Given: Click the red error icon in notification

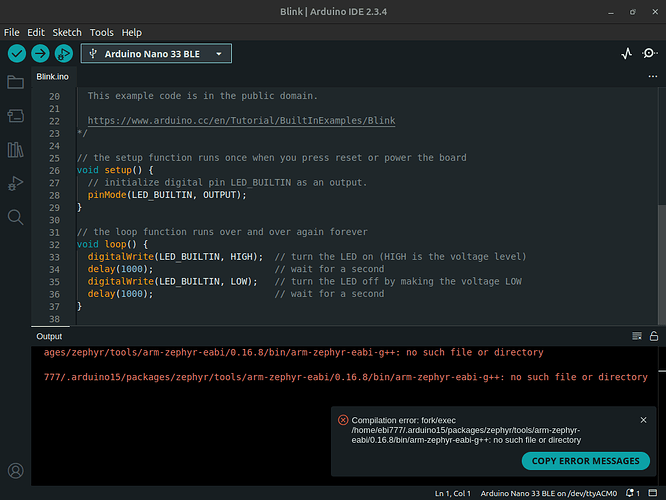Looking at the screenshot, I should click(343, 420).
